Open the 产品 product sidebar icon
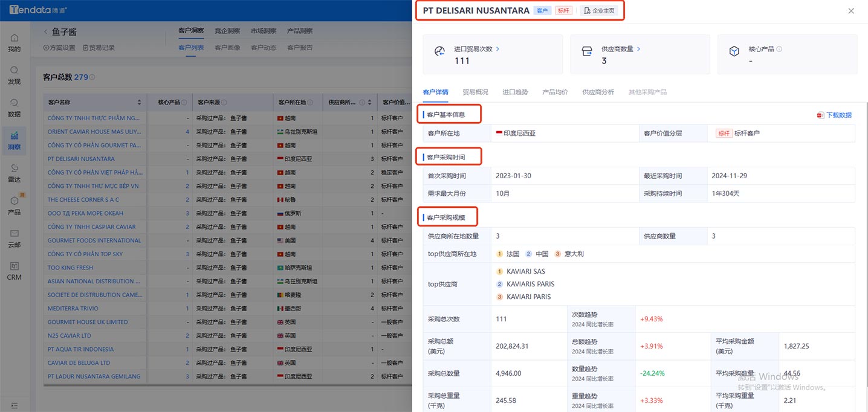This screenshot has height=412, width=868. 14,205
